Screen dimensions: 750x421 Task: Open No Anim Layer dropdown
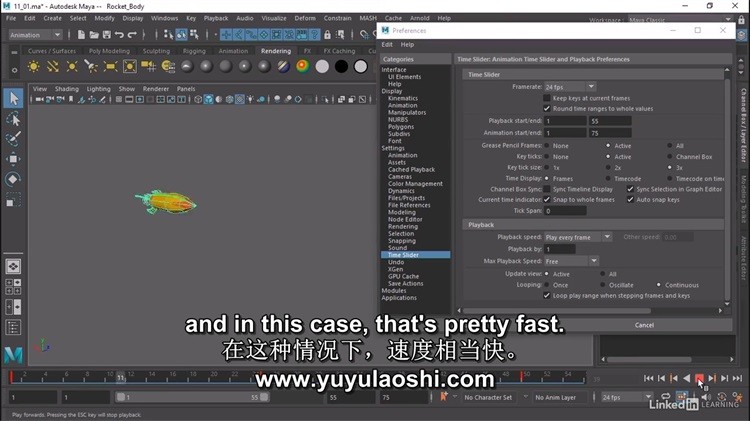tap(559, 397)
